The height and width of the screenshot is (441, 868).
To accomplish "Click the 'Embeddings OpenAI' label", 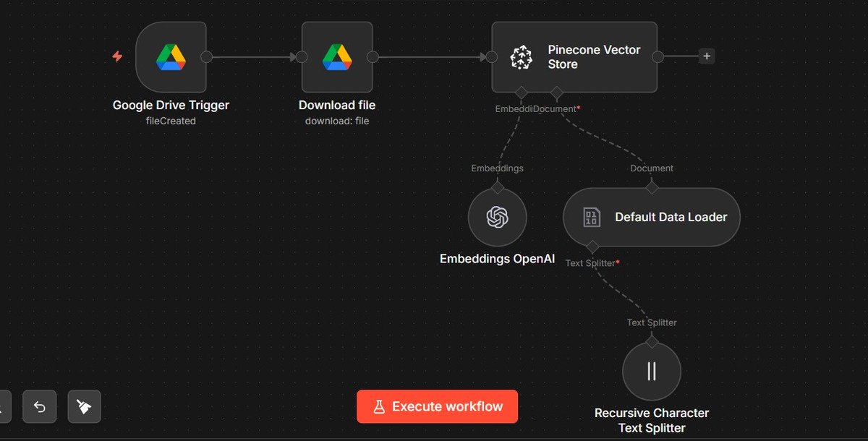I will (498, 259).
